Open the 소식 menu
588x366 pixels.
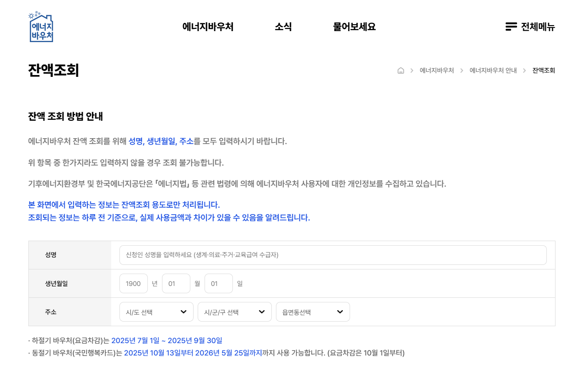pos(283,27)
